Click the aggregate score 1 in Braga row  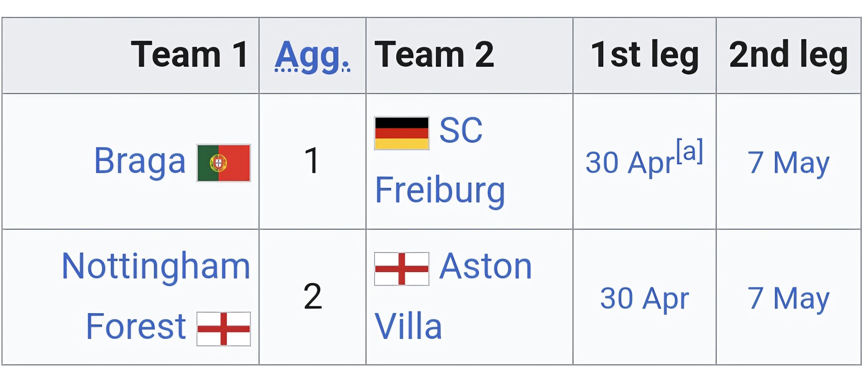[x=312, y=161]
